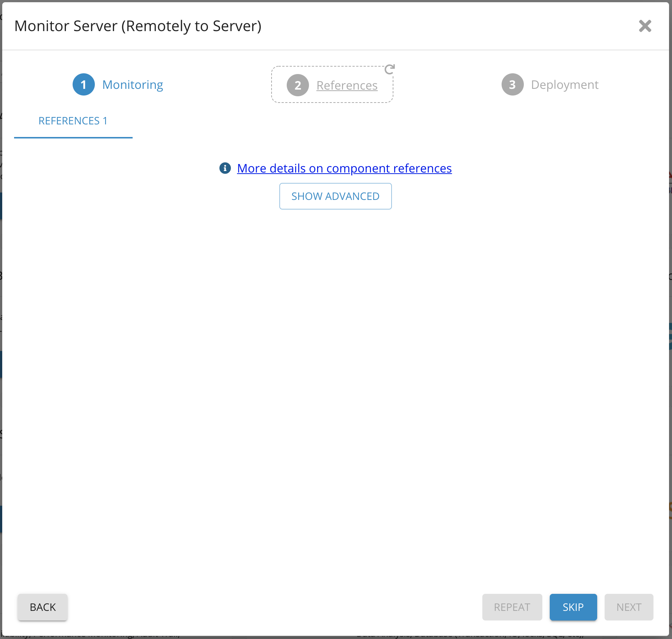Click the empty area below SHOW ADVANCED
The width and height of the screenshot is (672, 639).
[335, 370]
